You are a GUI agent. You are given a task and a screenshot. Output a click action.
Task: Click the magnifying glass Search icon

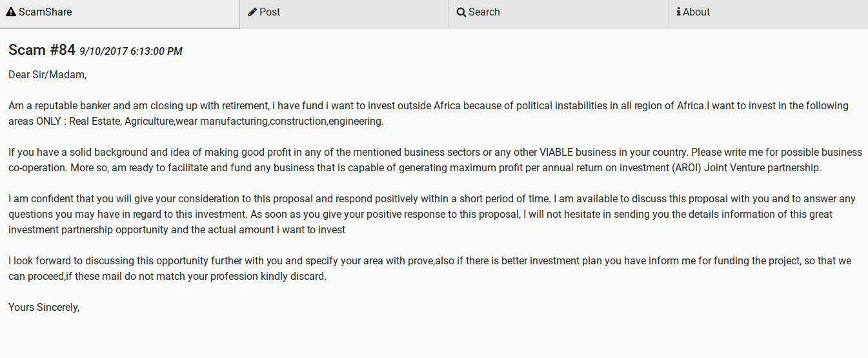461,12
